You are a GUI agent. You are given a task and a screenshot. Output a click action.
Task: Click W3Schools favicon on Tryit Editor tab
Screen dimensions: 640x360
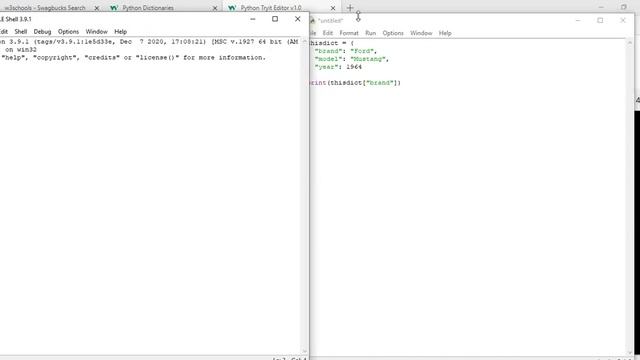[232, 8]
